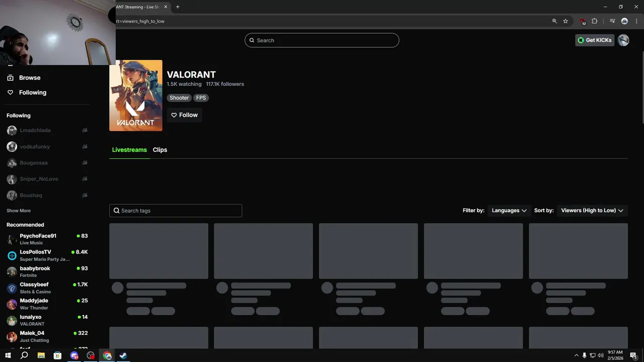This screenshot has height=362, width=644.
Task: Click the browser address bar
Action: pyautogui.click(x=332, y=21)
